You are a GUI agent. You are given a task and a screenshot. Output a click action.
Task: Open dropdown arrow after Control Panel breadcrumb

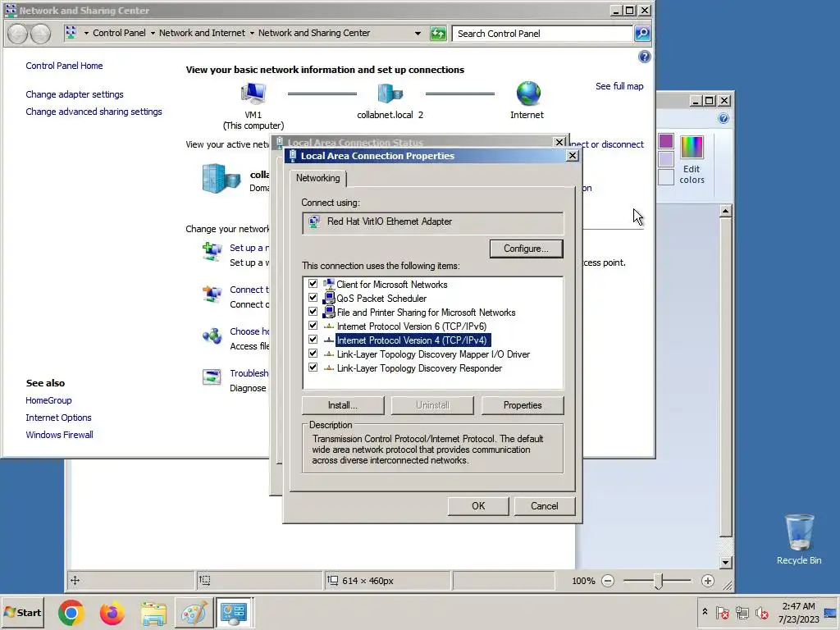point(153,33)
